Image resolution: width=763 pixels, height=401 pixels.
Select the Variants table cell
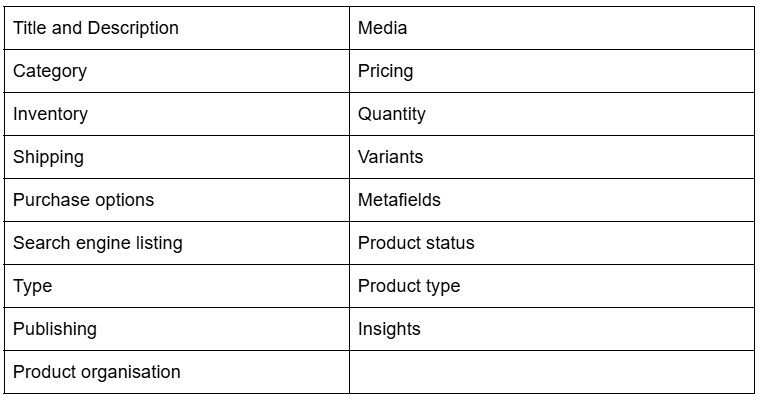552,157
